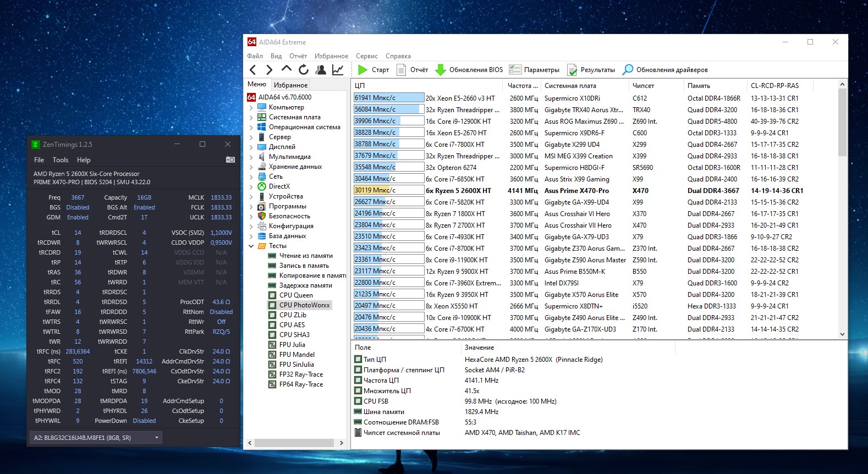
Task: Select CPU Queen test in the tree
Action: tap(296, 295)
